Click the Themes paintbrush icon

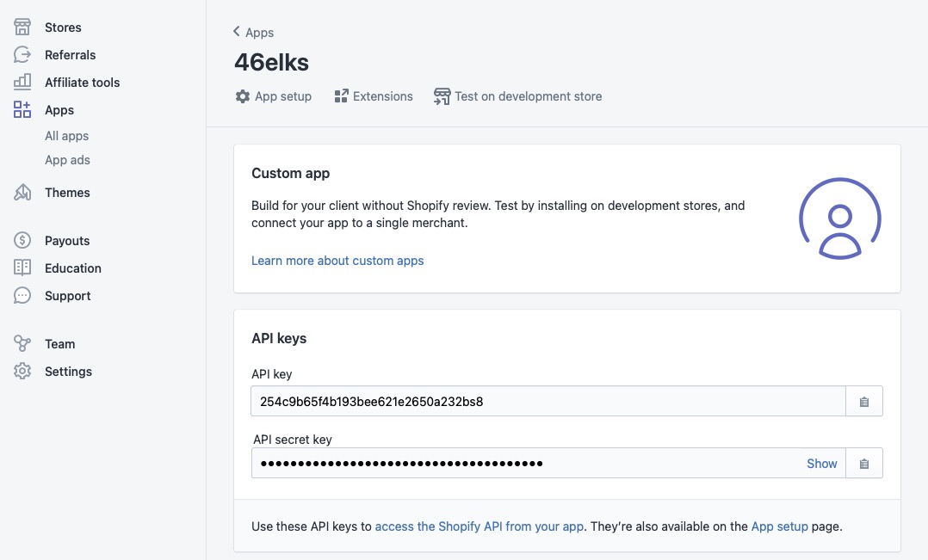pos(22,193)
